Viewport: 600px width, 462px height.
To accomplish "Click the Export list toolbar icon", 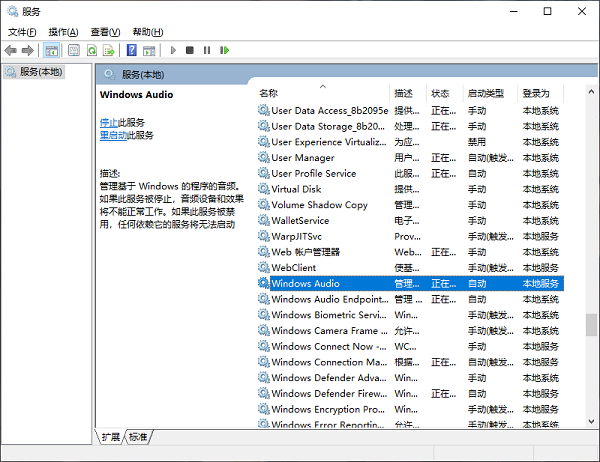I will 109,50.
